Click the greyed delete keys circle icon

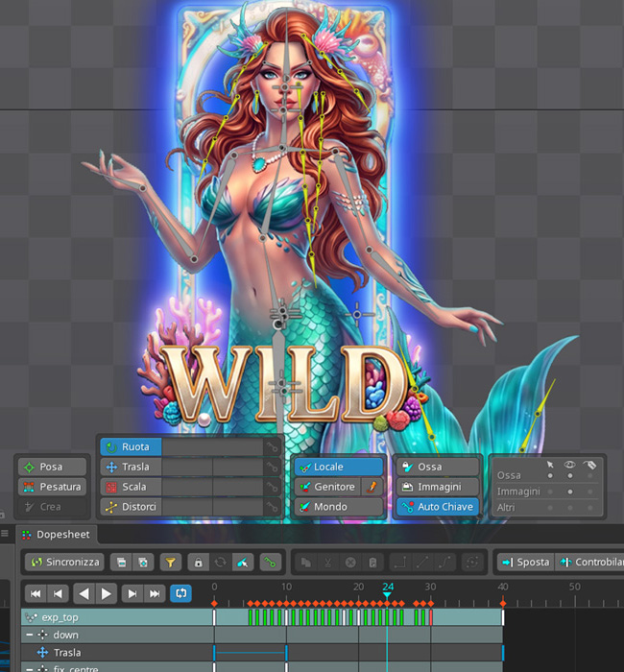(x=350, y=562)
